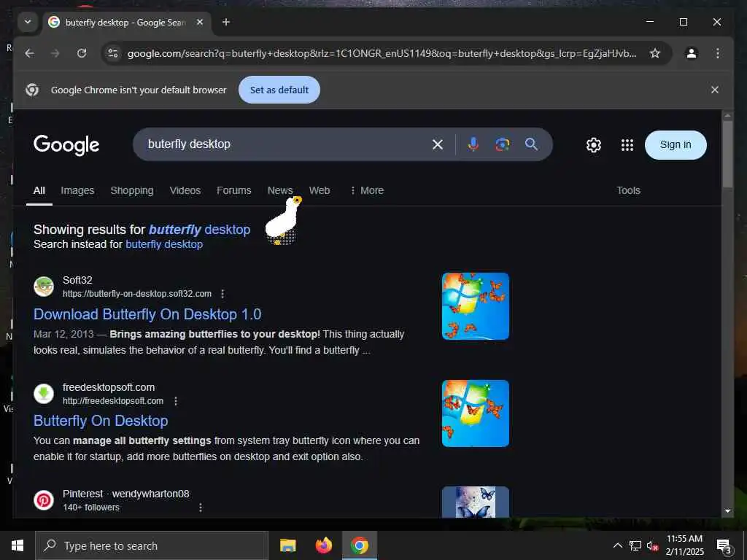The image size is (747, 560).
Task: Switch to the Images tab
Action: tap(77, 190)
